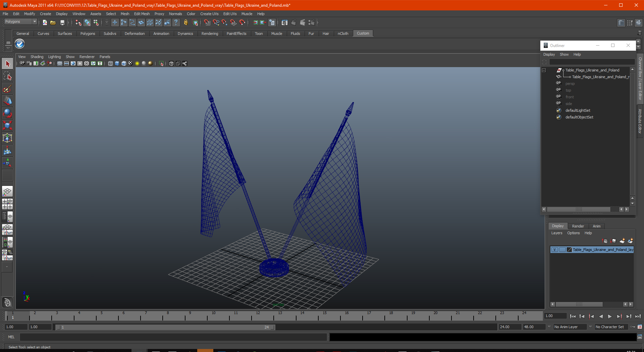Activate the Rotate tool
The height and width of the screenshot is (352, 644).
7,113
